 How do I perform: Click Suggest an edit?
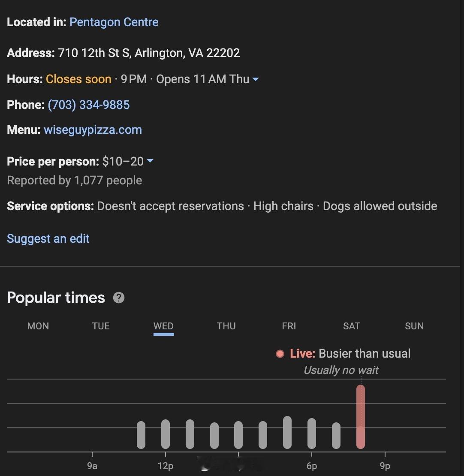[48, 238]
